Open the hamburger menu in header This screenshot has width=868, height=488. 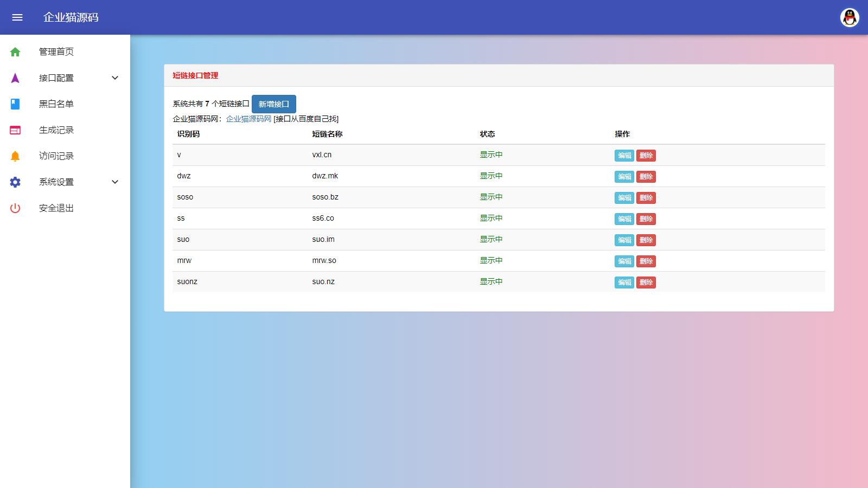[x=17, y=17]
